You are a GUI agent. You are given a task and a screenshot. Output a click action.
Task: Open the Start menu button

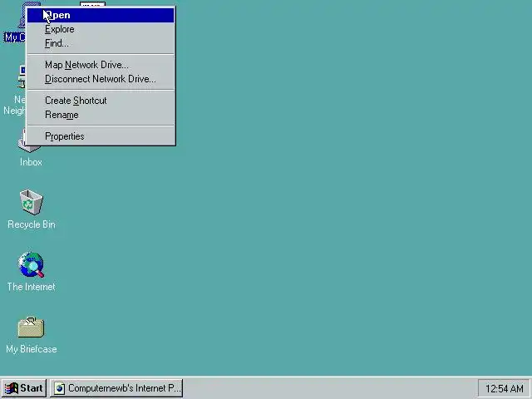pyautogui.click(x=24, y=388)
